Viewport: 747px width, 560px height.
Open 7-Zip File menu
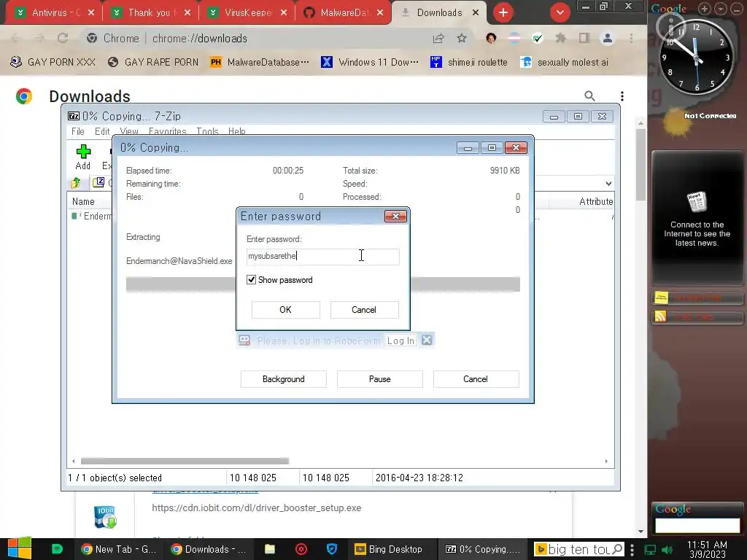77,131
